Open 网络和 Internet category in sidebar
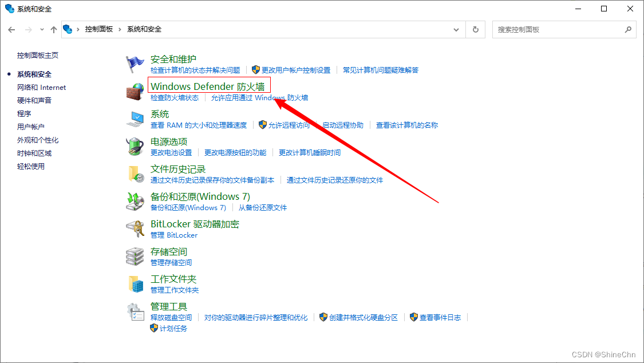The image size is (644, 363). tap(41, 88)
